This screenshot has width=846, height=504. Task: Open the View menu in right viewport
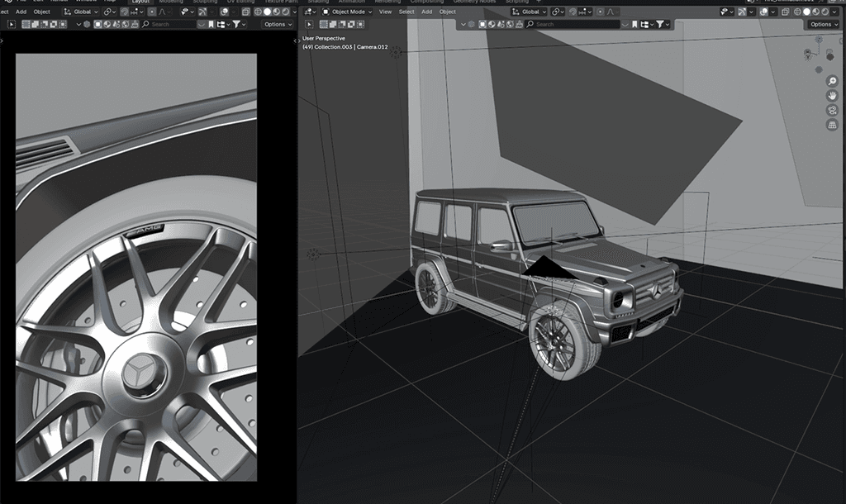tap(385, 12)
